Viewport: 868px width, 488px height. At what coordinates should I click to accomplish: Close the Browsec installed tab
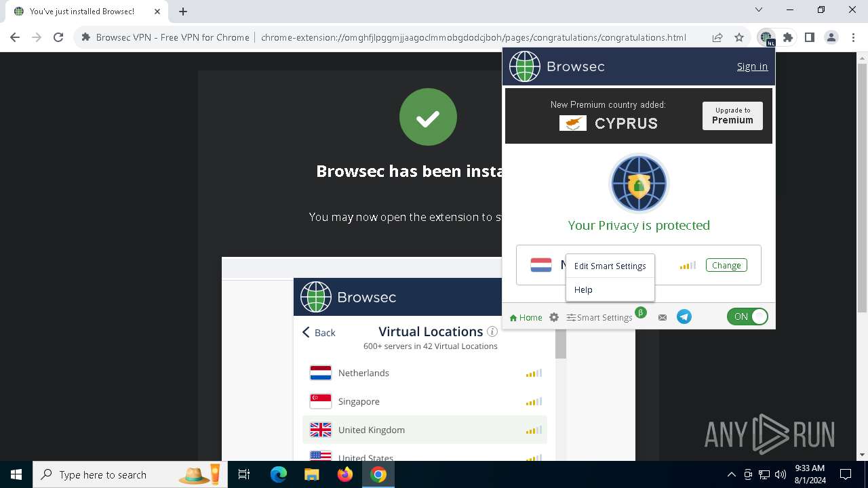pos(157,12)
